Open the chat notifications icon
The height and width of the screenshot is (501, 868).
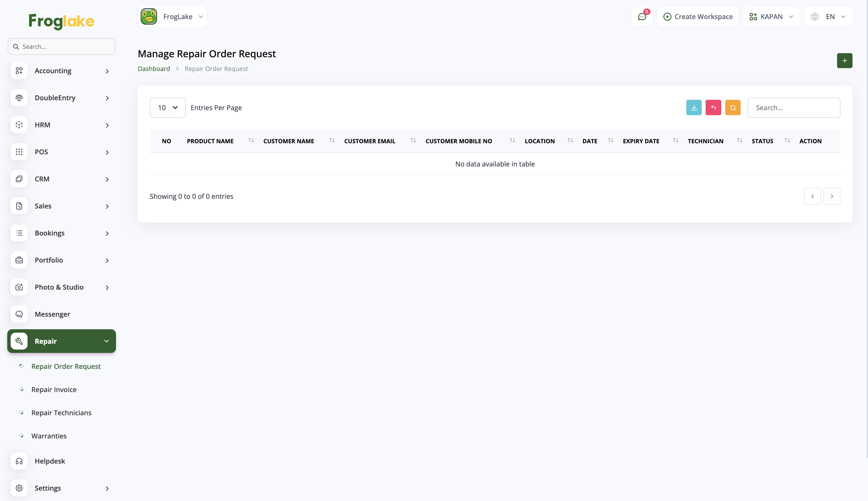(642, 16)
